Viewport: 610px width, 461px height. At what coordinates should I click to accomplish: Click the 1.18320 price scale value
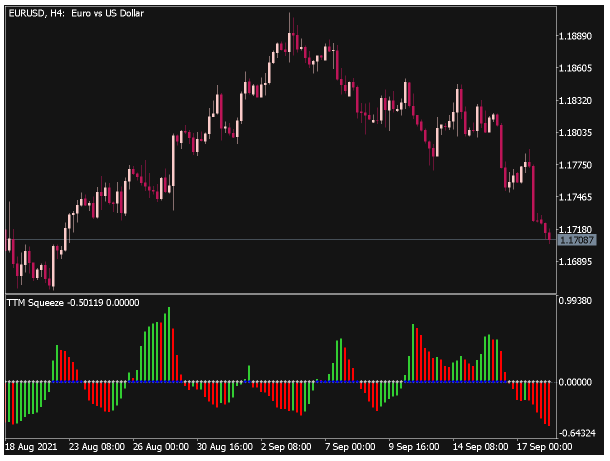pyautogui.click(x=575, y=101)
